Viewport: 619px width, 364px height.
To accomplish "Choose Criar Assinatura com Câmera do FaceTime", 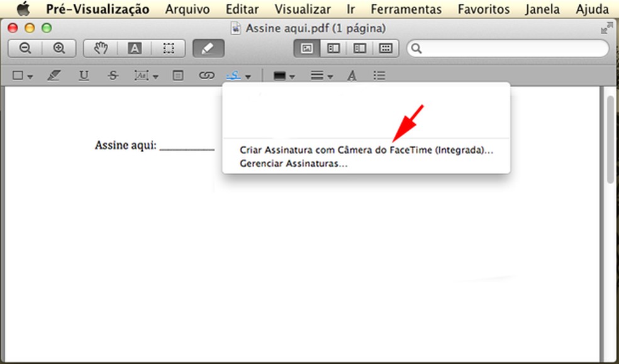I will coord(366,150).
